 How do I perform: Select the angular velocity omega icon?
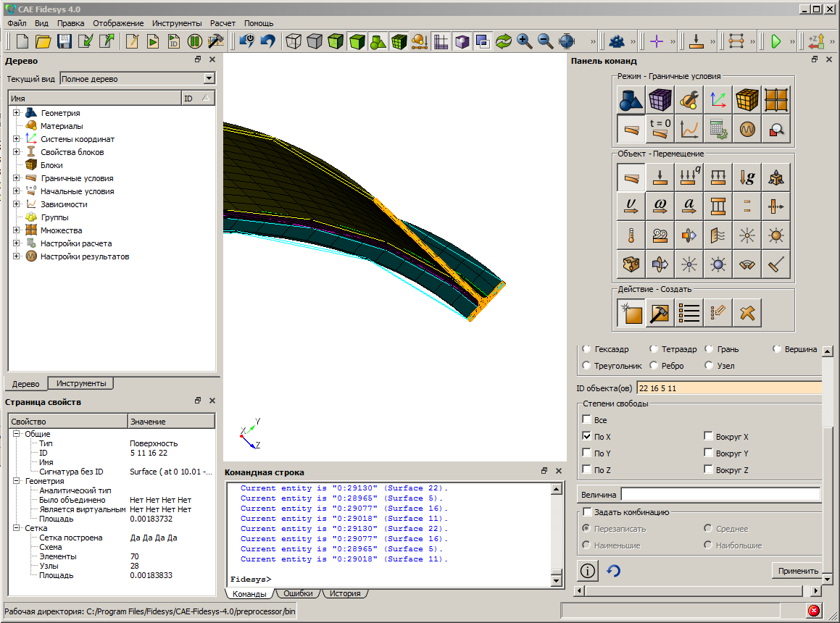(660, 206)
